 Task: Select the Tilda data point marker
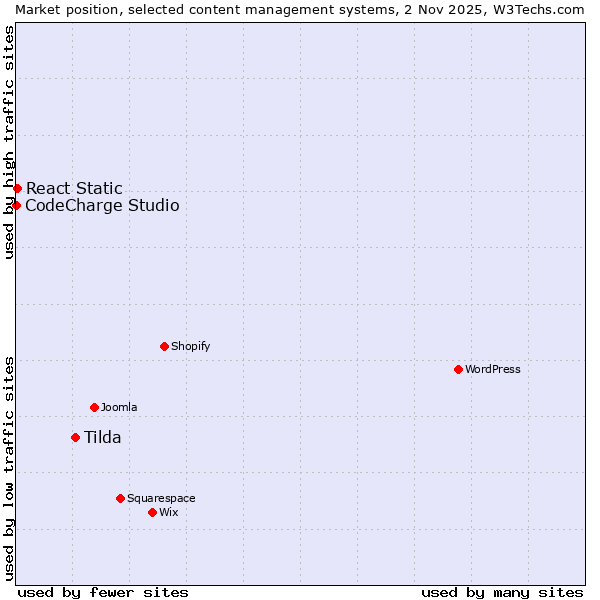point(75,437)
